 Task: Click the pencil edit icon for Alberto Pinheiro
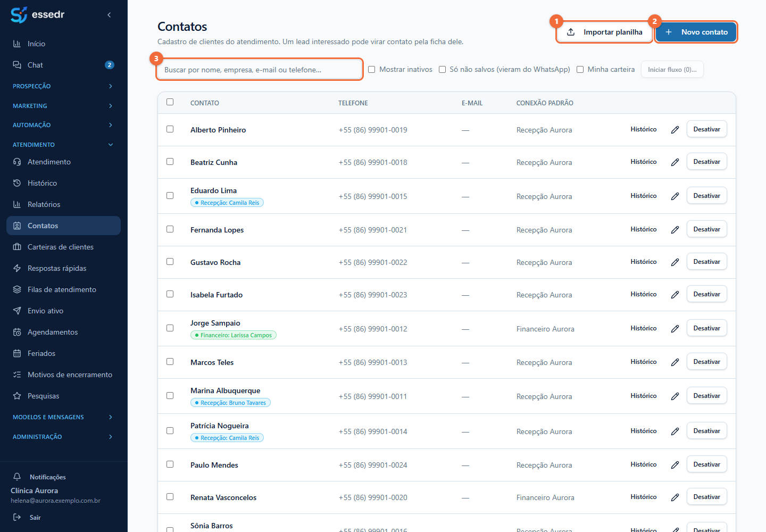pyautogui.click(x=675, y=130)
